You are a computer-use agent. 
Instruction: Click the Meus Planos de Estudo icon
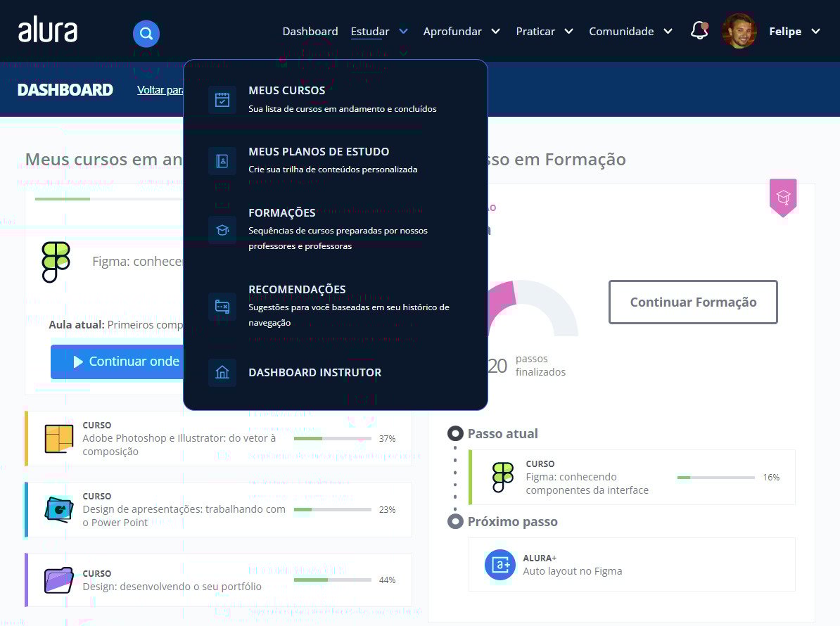tap(222, 160)
